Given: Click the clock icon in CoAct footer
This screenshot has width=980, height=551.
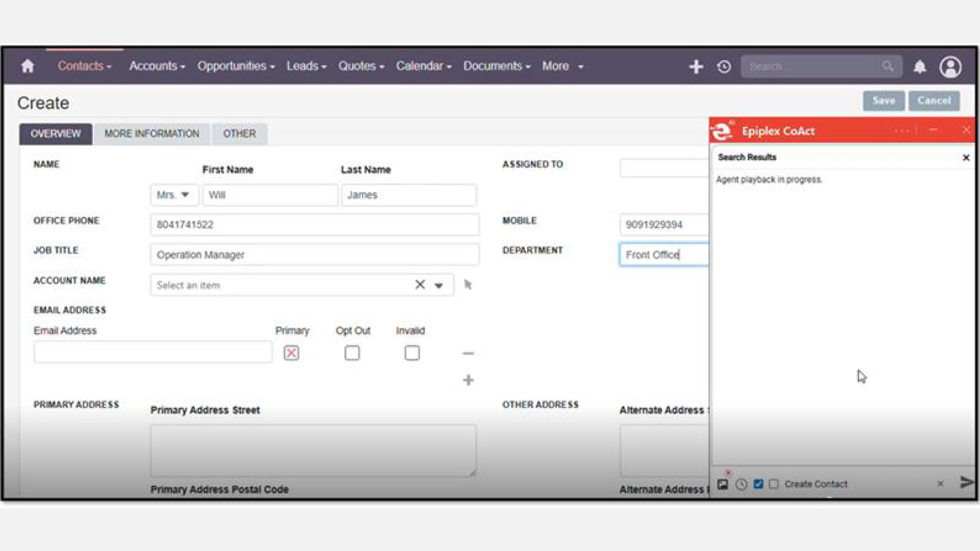Looking at the screenshot, I should pyautogui.click(x=741, y=484).
